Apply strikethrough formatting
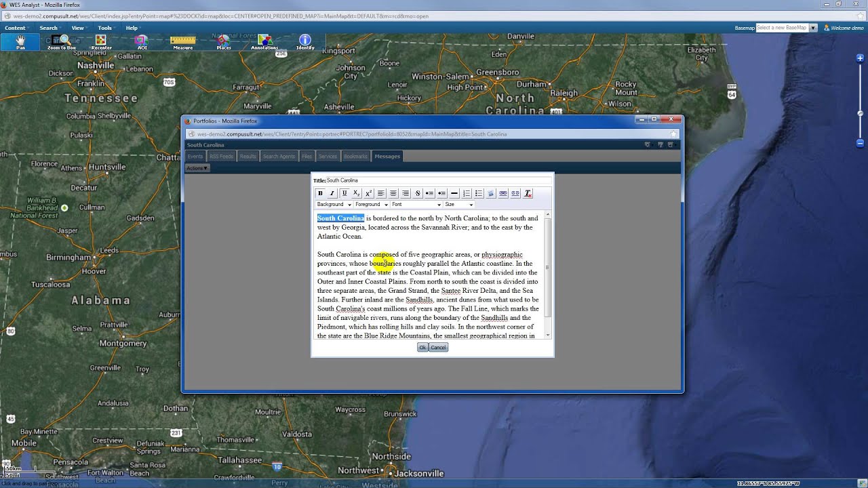The image size is (868, 488). pos(418,193)
